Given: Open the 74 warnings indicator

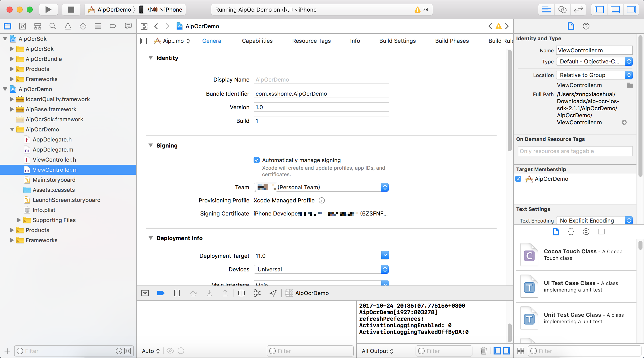Looking at the screenshot, I should pos(422,10).
